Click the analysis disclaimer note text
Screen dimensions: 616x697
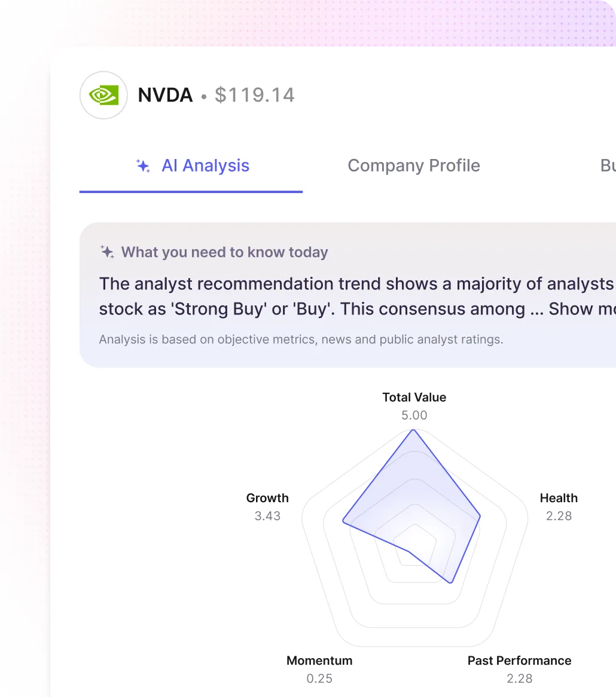(x=301, y=340)
